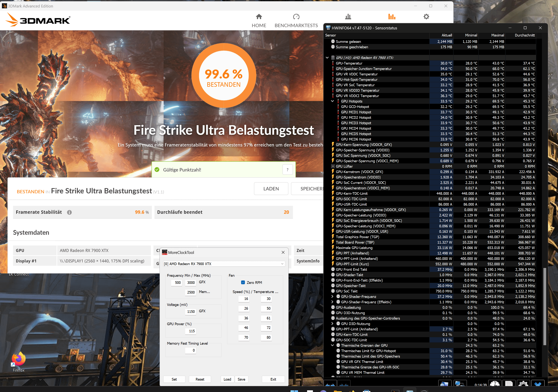
Task: Click Reset button in MoreClockTool
Action: tap(200, 379)
